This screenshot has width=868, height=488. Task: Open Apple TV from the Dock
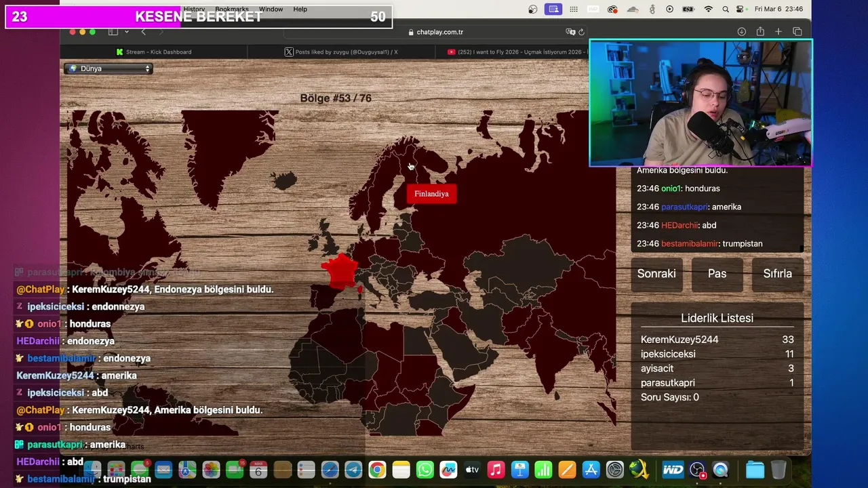pos(472,470)
